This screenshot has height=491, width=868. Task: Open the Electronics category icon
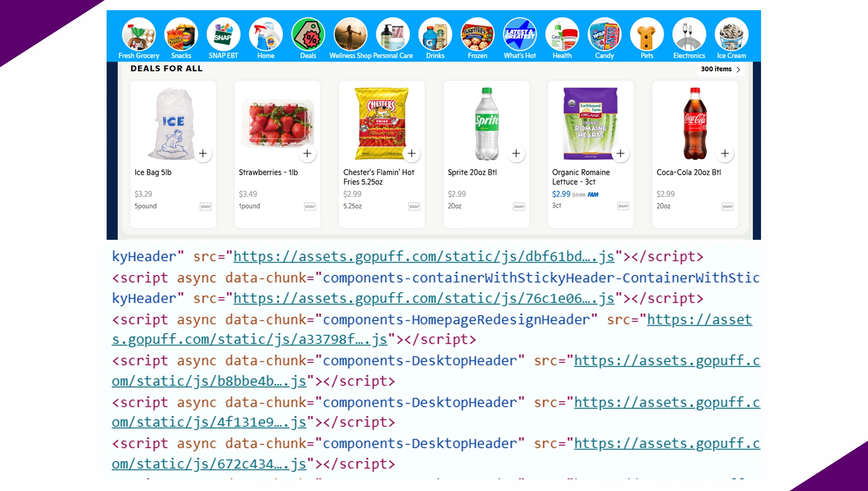(689, 34)
